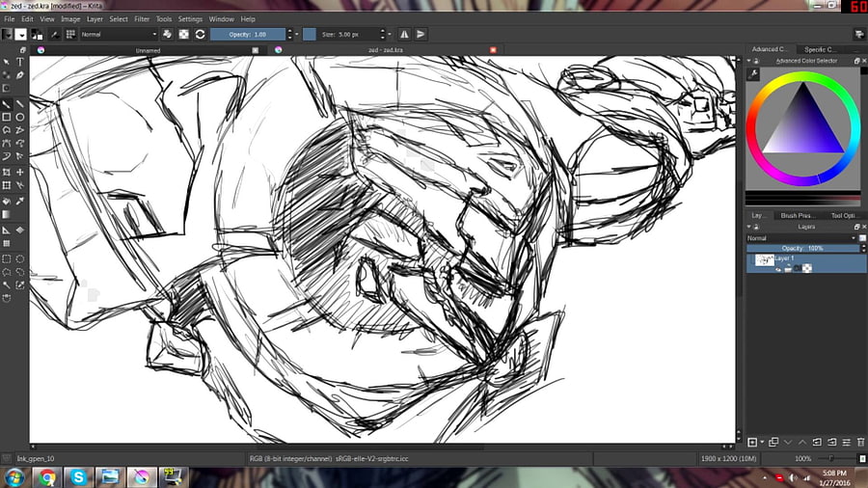Lock the Advanced Color Selector docker
Image resolution: width=868 pixels, height=488 pixels.
click(x=756, y=61)
